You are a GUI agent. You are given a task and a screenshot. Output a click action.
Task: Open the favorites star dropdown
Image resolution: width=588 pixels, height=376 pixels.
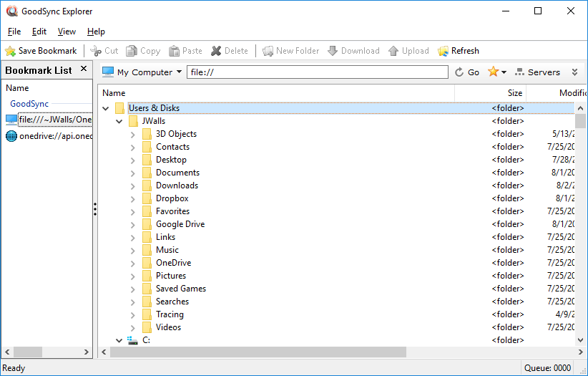coord(496,72)
